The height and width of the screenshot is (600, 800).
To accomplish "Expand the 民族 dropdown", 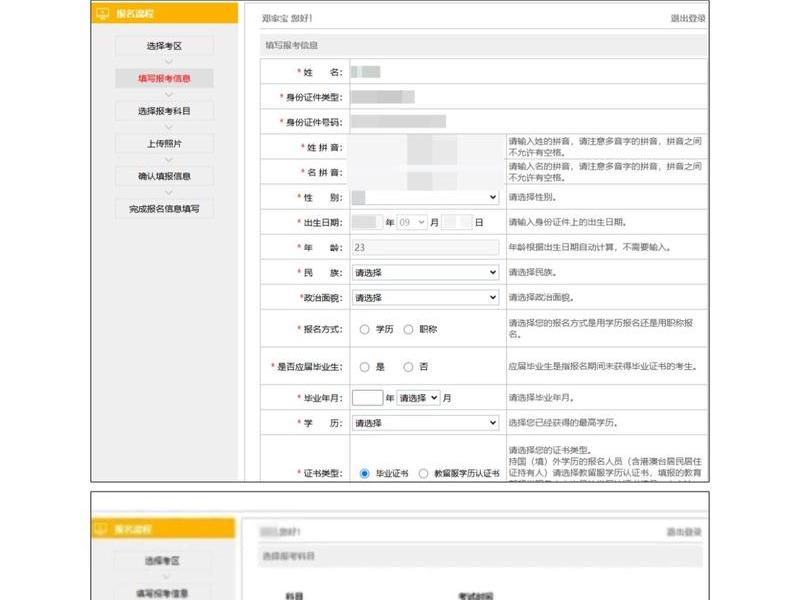I will point(425,272).
